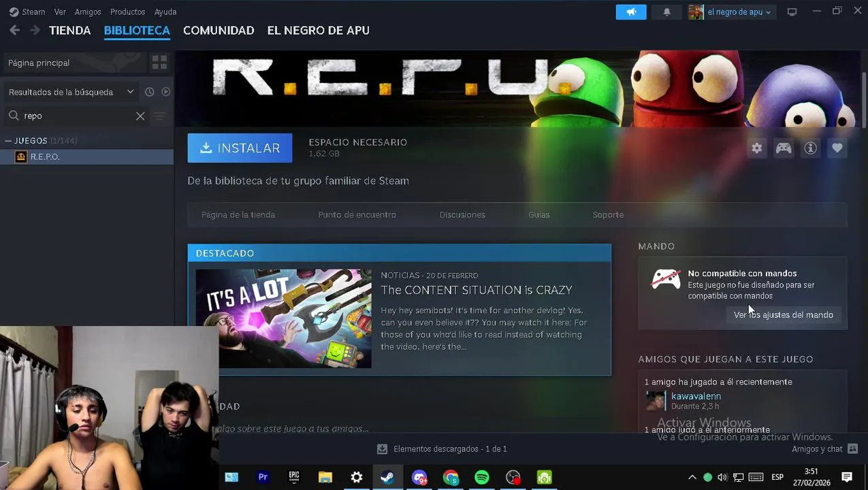The height and width of the screenshot is (490, 868).
Task: Open Chrome from taskbar
Action: pyautogui.click(x=451, y=478)
